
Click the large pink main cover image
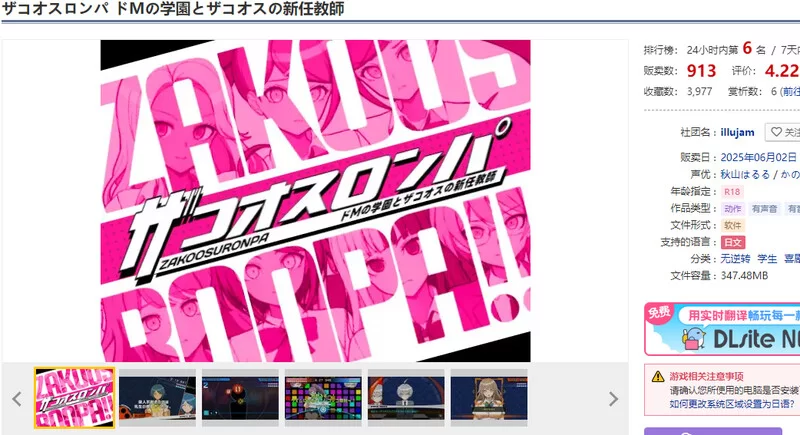point(315,201)
